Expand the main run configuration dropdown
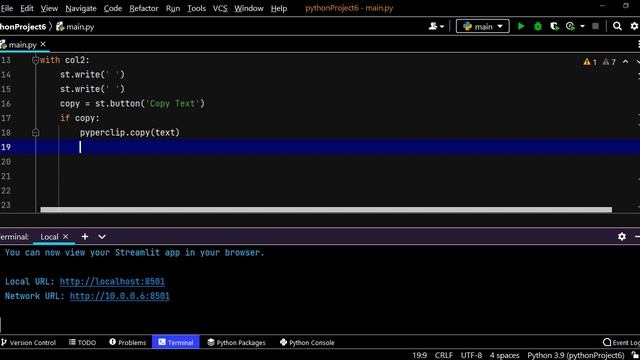Viewport: 640px width, 360px height. pos(482,27)
